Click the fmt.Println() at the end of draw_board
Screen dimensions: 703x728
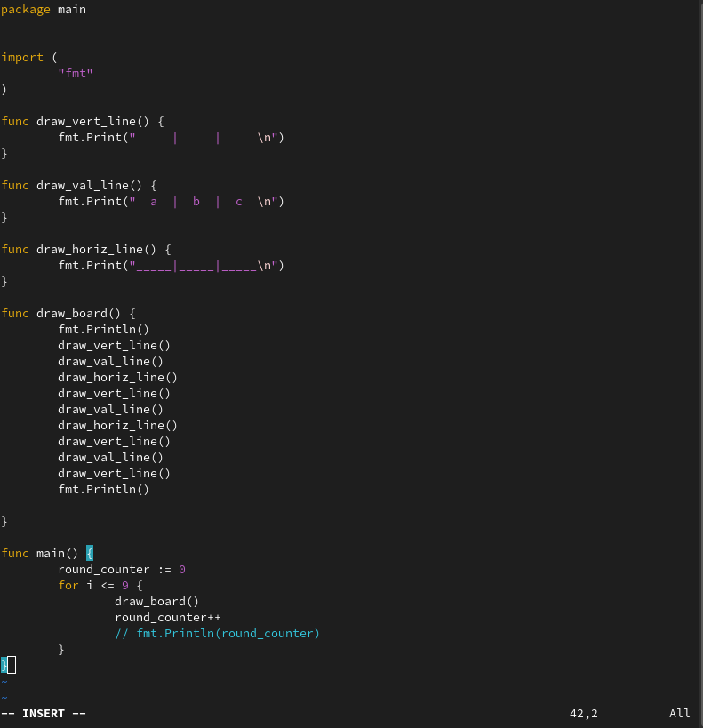pos(104,490)
